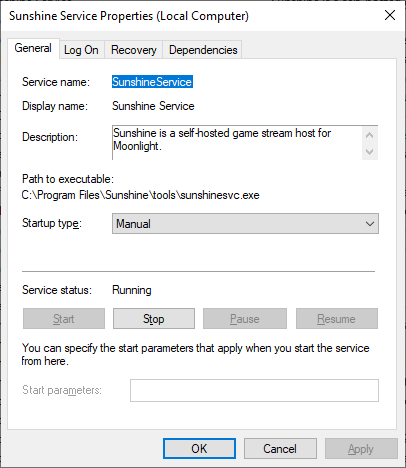Click the Description label
This screenshot has width=406, height=468.
point(50,137)
